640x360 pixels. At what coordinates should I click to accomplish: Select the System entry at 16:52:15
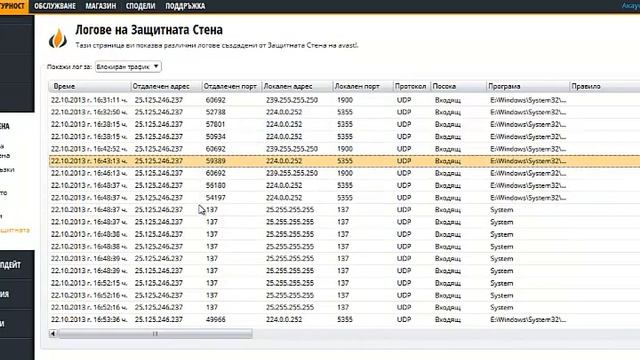[344, 283]
